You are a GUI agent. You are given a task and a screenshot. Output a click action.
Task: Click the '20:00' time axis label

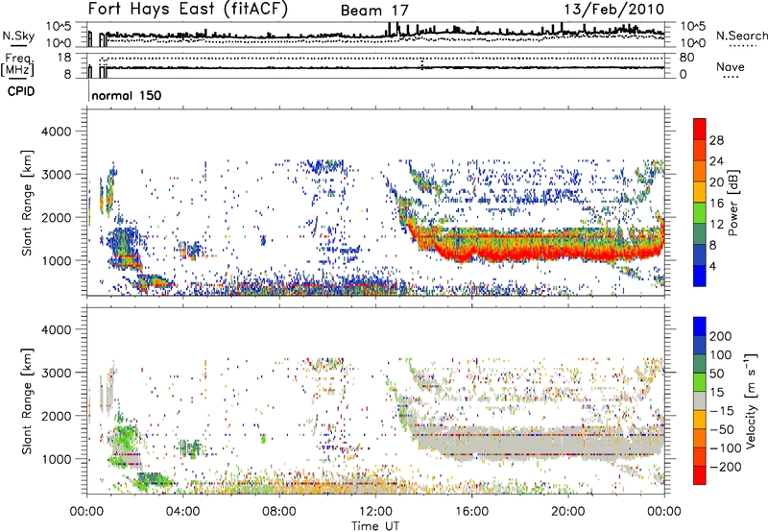(568, 512)
